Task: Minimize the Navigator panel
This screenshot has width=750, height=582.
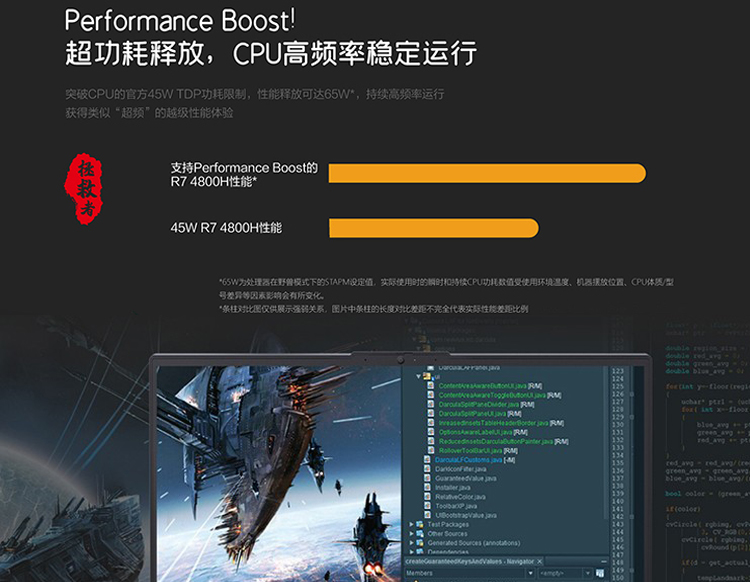Action: 604,561
